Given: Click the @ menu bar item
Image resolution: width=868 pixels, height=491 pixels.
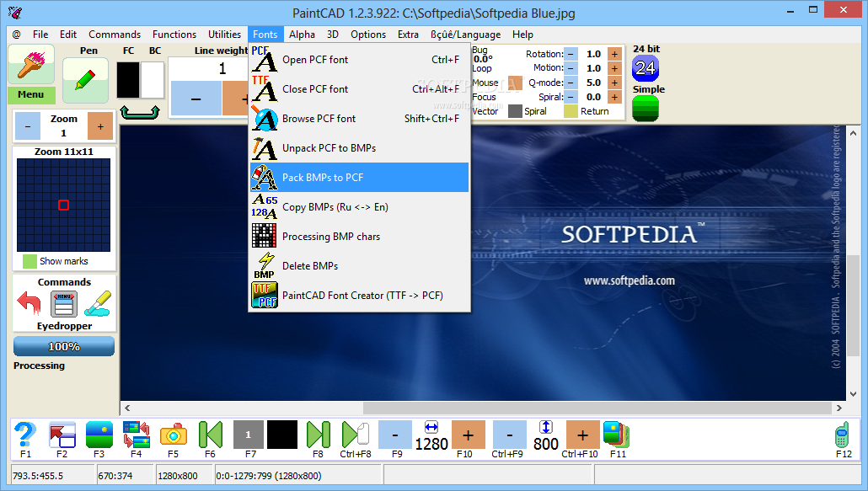Looking at the screenshot, I should (17, 35).
